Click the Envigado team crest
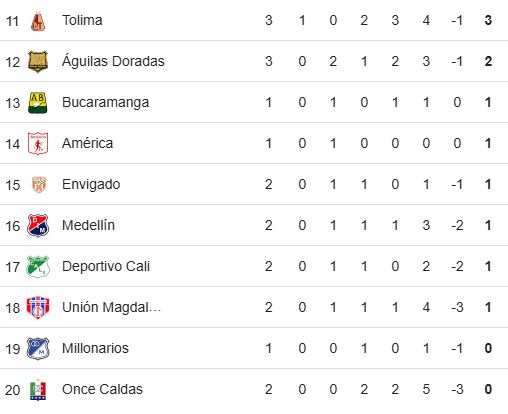Viewport: 508px width, 414px height. click(x=38, y=185)
